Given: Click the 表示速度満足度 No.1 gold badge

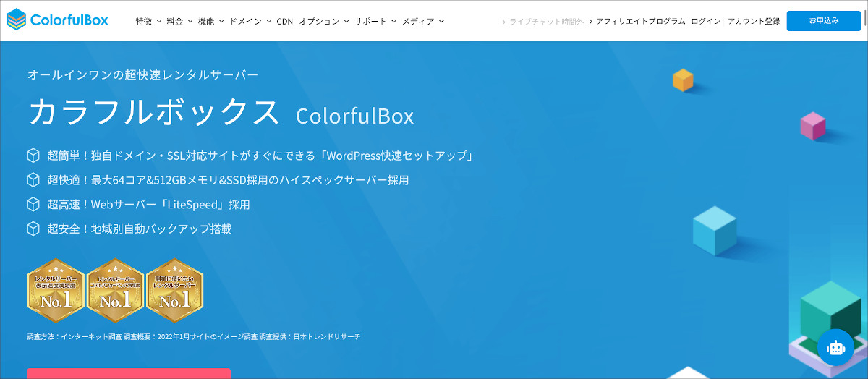Looking at the screenshot, I should pos(56,289).
